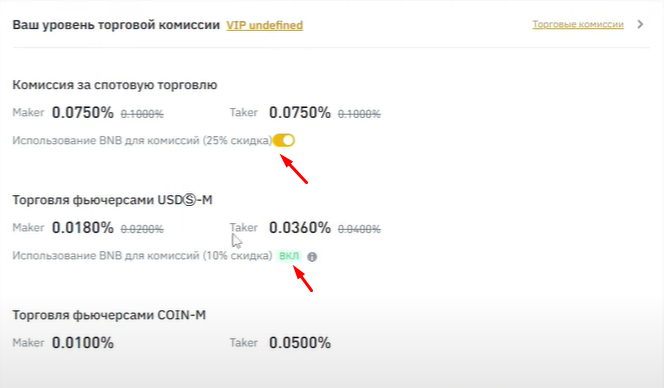Select the spot Taker fee 0.0750%
This screenshot has height=388, width=664.
pos(300,113)
